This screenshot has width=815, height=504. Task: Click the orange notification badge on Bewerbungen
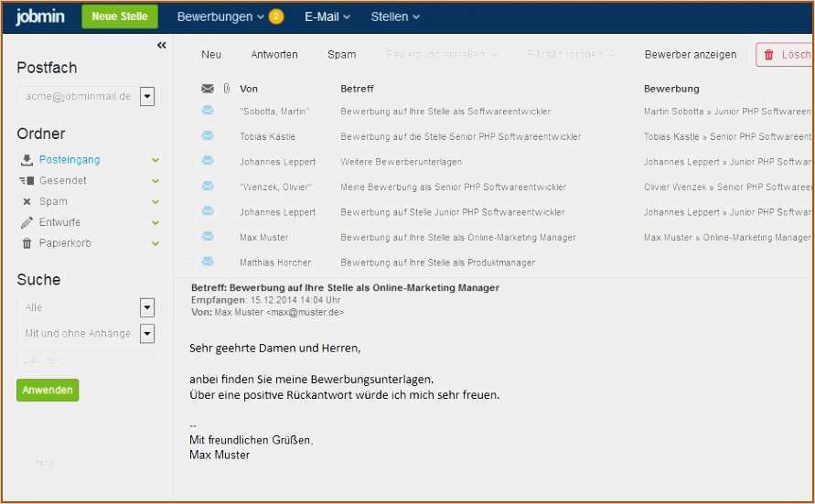(x=276, y=16)
